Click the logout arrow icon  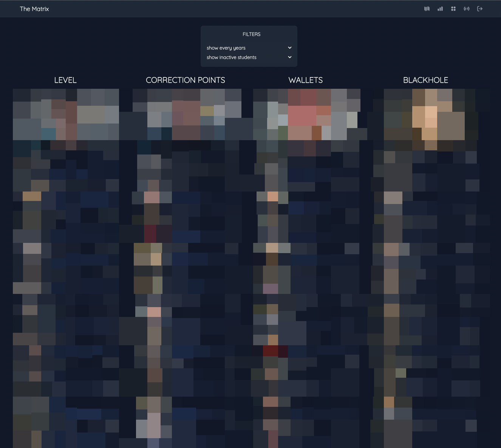[480, 9]
